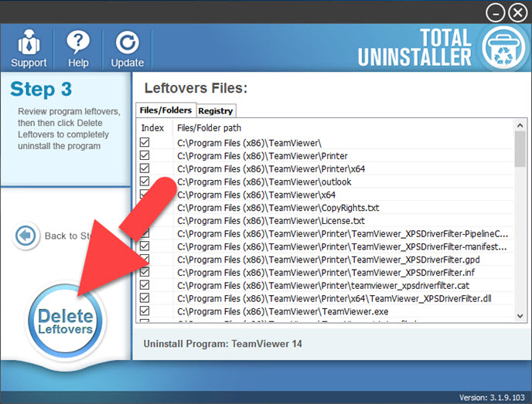
Task: Uncheck the TeamViewer_XPSDriverFilter.dll checkbox
Action: [145, 297]
